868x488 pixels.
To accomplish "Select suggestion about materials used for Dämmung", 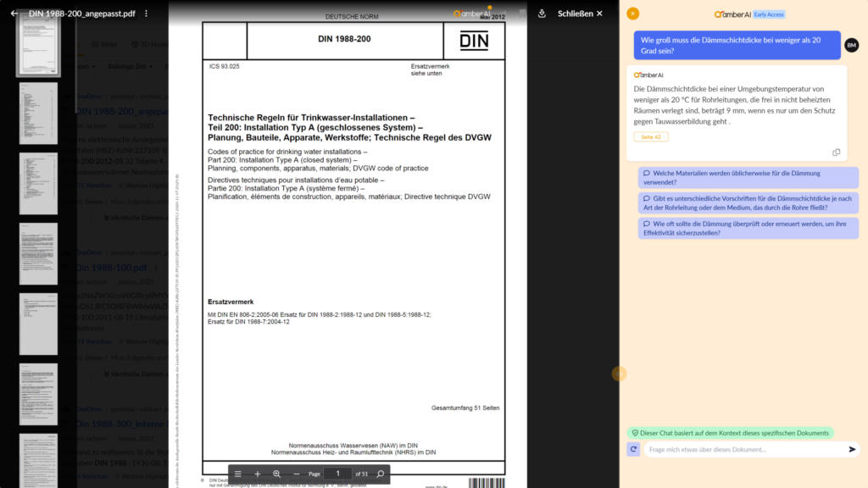I will (747, 177).
